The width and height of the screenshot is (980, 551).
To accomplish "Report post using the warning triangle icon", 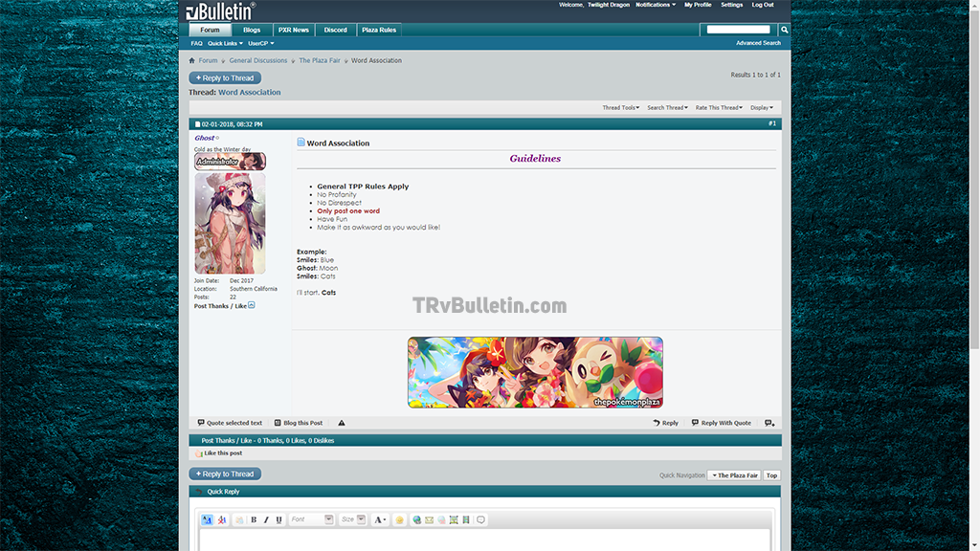I will 342,423.
